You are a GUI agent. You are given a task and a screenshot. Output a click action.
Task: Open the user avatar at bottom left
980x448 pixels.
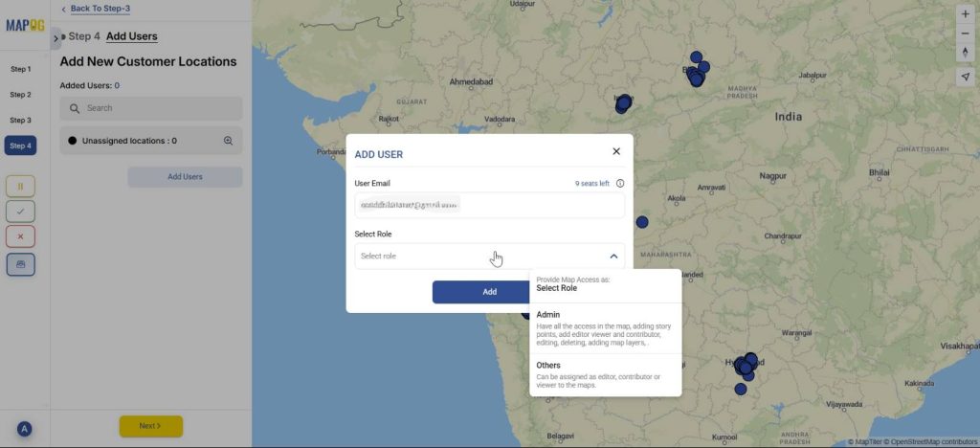(25, 429)
